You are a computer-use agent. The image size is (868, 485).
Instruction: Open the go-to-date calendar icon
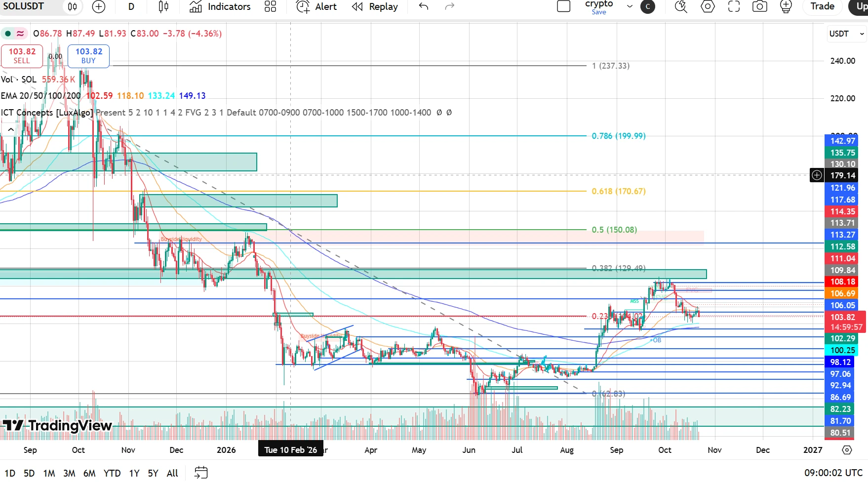[201, 473]
